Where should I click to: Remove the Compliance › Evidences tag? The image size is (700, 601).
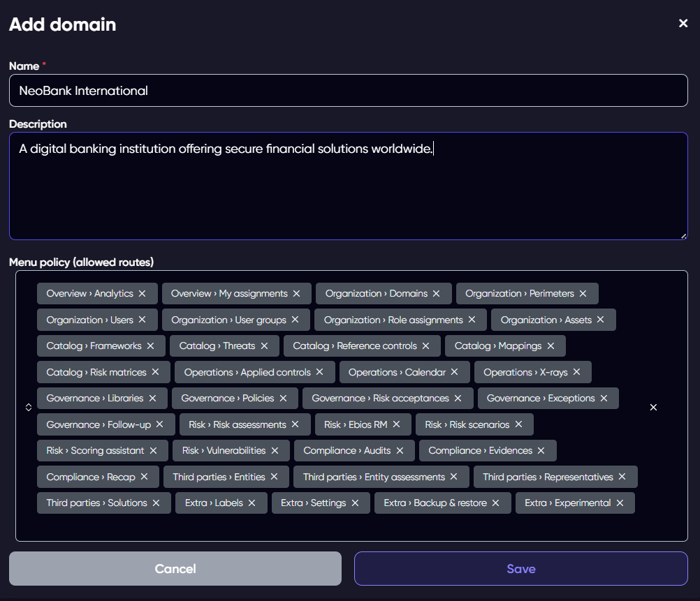541,451
